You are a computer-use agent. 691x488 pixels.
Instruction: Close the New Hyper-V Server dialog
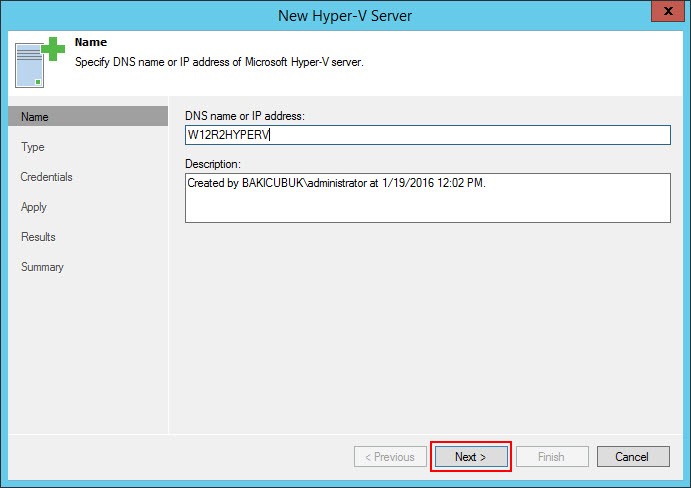[668, 11]
